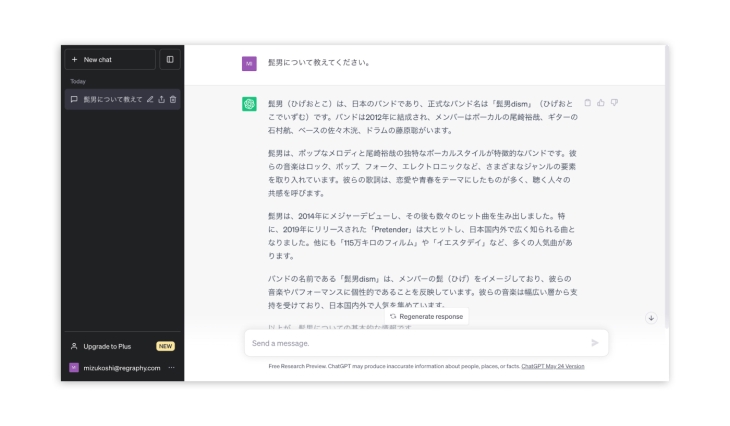The height and width of the screenshot is (426, 730).
Task: Click the green ChatGPT logo avatar
Action: tap(249, 104)
